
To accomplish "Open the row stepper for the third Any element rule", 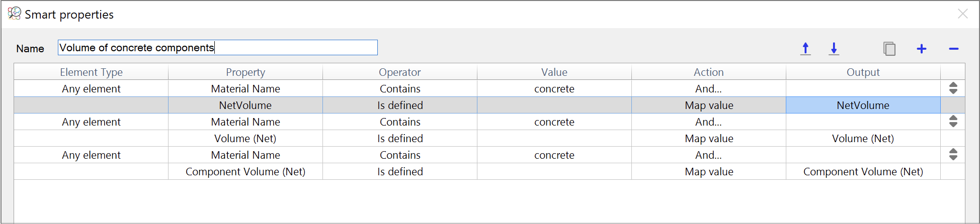I will 953,155.
